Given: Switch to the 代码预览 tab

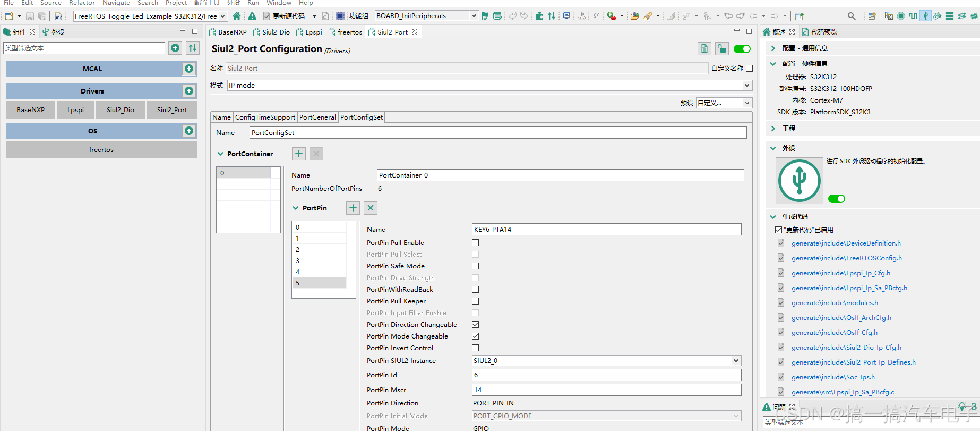Looking at the screenshot, I should pyautogui.click(x=819, y=32).
